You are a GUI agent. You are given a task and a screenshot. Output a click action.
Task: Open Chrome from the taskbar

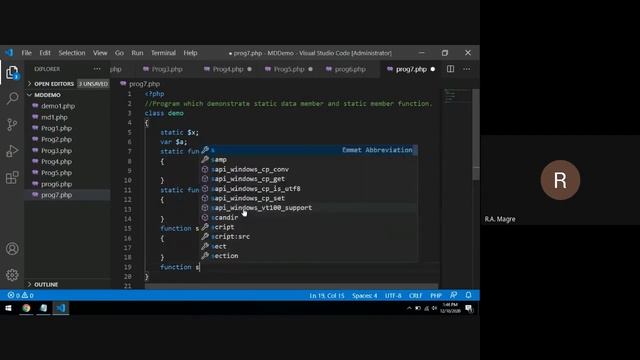tap(26, 308)
